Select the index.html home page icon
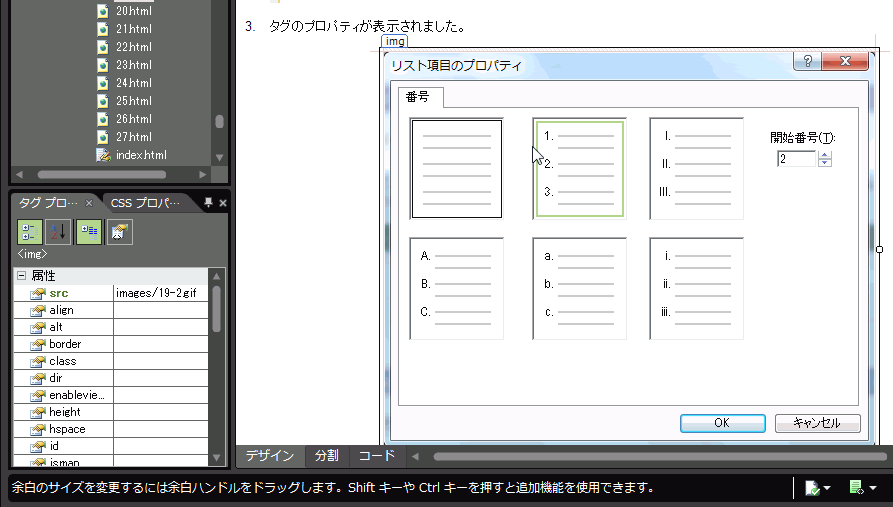The height and width of the screenshot is (507, 893). pos(103,155)
